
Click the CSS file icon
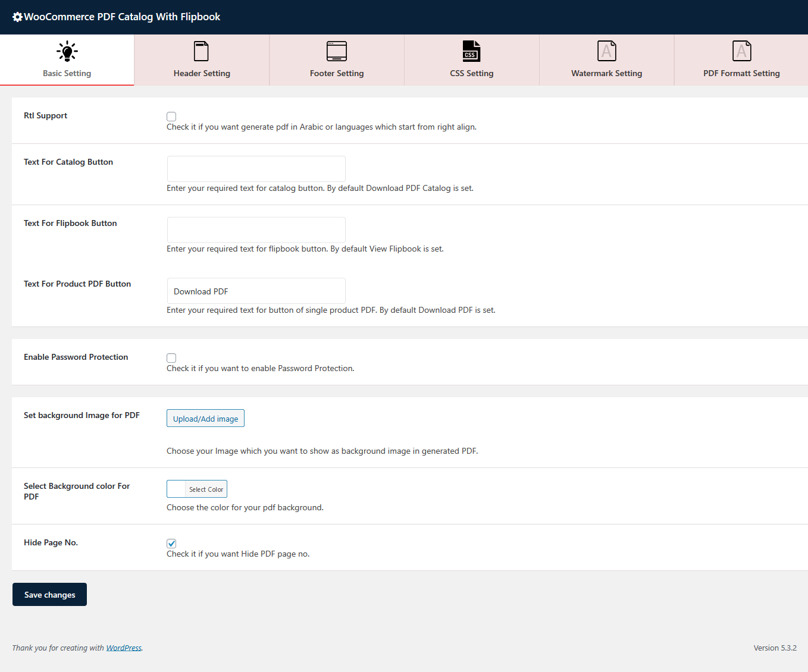472,51
